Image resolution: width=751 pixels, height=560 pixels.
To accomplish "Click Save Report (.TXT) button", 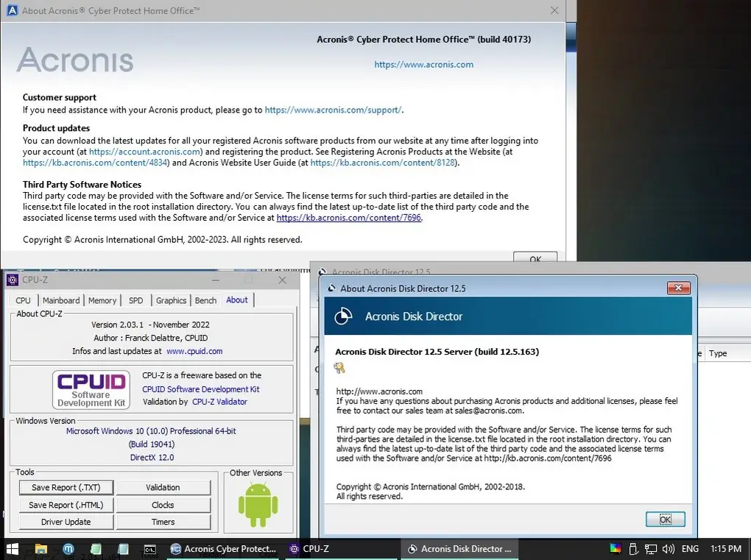I will point(66,487).
